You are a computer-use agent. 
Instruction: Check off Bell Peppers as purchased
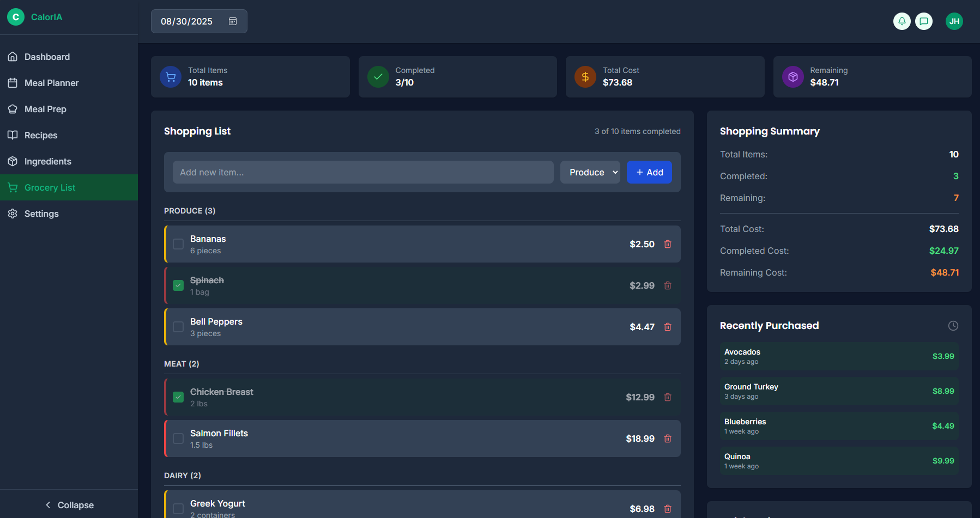point(178,327)
